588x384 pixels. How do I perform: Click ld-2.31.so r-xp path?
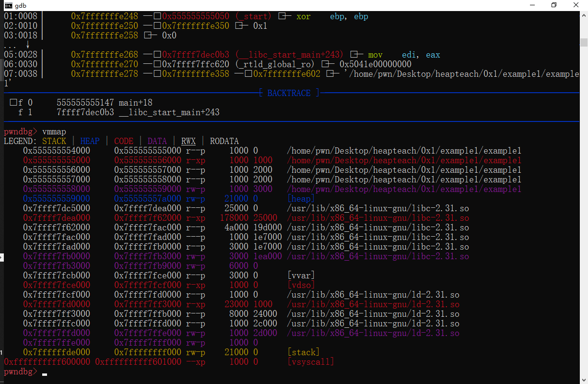tap(373, 304)
